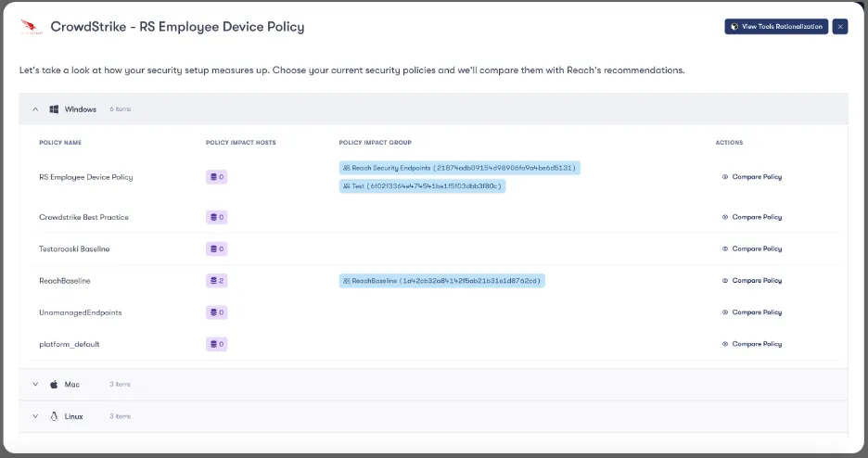Click the Mac section label
868x458 pixels.
[72, 385]
